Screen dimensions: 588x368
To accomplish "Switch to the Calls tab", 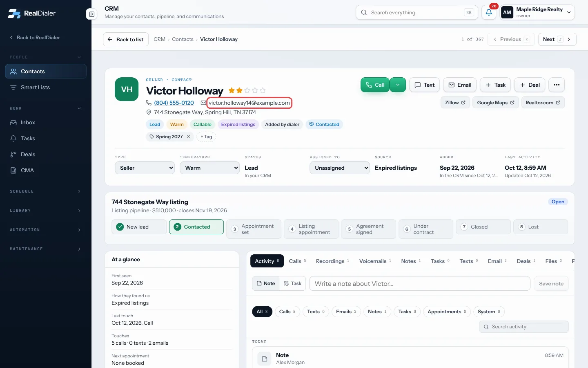I will (x=297, y=261).
